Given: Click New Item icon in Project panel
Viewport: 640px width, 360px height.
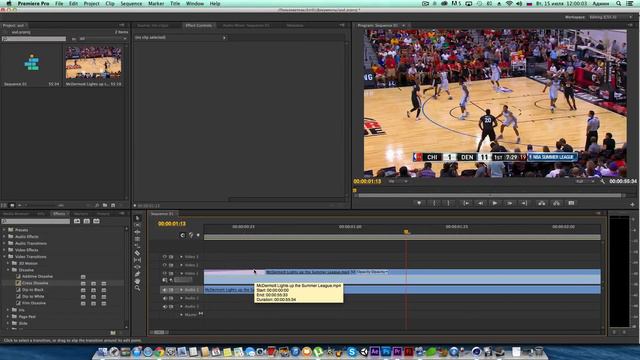Looking at the screenshot, I should [x=113, y=205].
